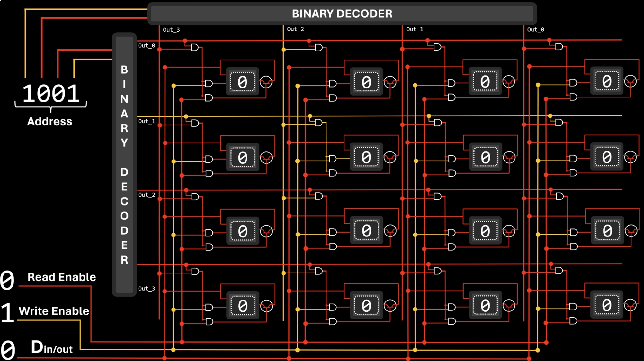Click transistor symbol beside cell row Out_3, column Out_0
Viewport: 644px width, 361px height.
click(x=631, y=305)
